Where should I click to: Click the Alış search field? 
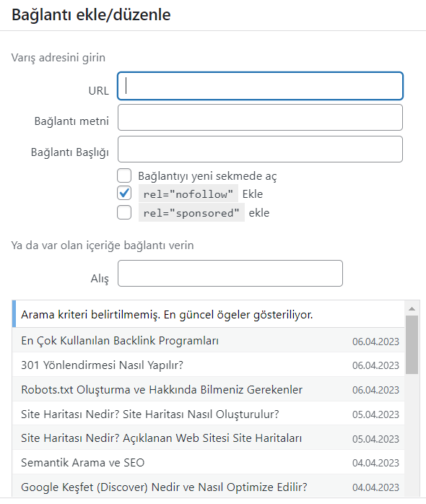(230, 273)
